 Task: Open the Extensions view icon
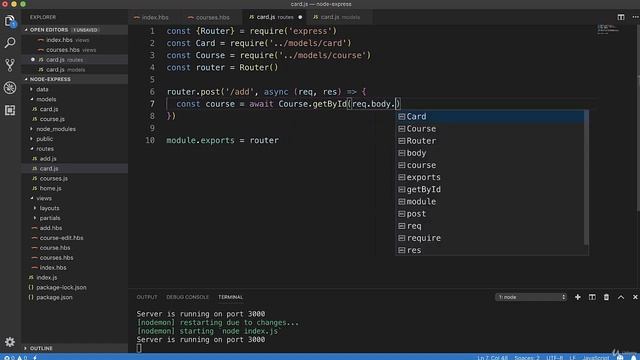point(10,110)
